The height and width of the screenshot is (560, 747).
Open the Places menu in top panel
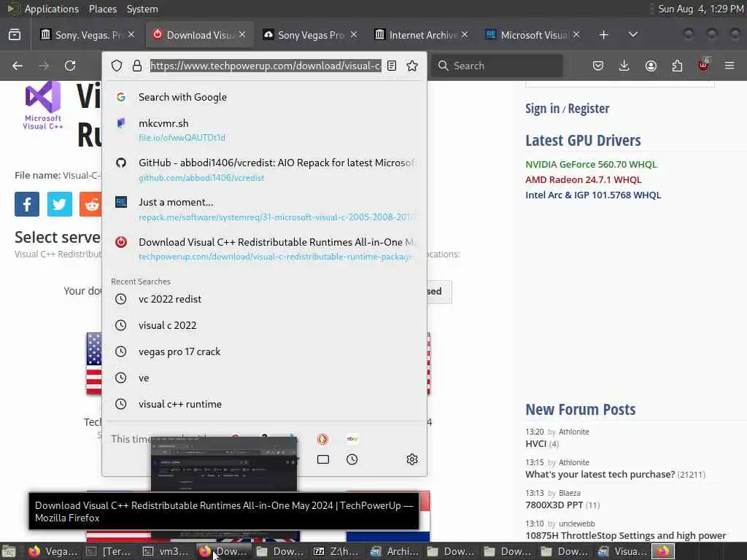(x=102, y=9)
